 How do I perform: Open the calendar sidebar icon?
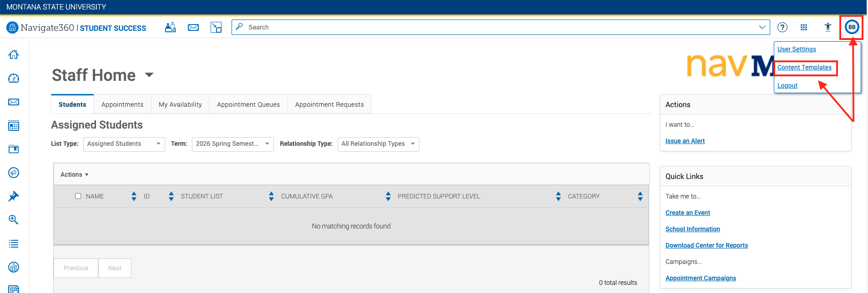(x=14, y=125)
